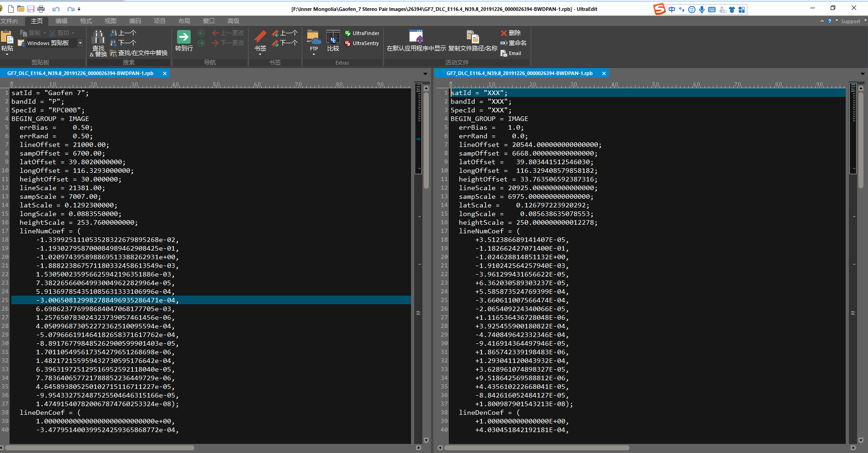The height and width of the screenshot is (453, 868).
Task: Click left pane scroll-down arrow
Action: click(426, 440)
